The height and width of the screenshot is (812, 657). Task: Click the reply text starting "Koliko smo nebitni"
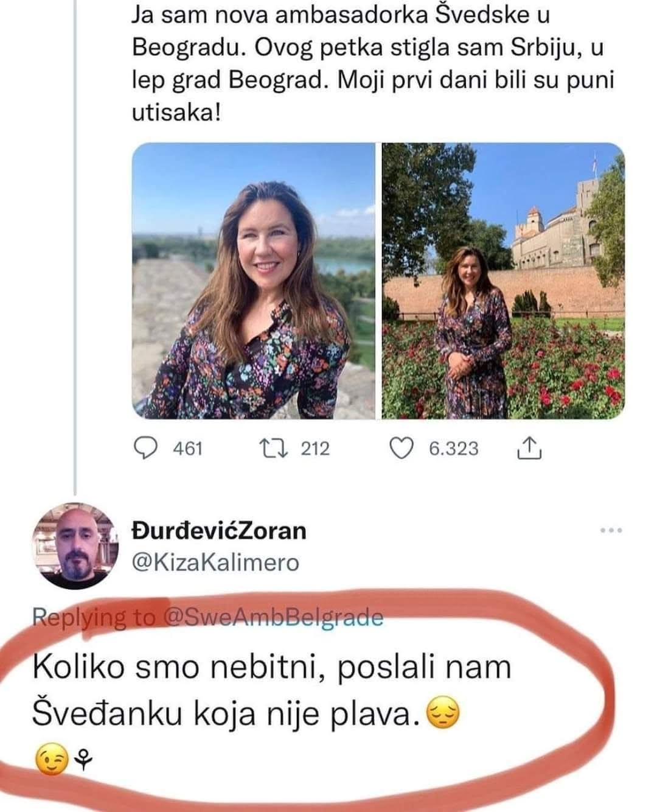(271, 667)
